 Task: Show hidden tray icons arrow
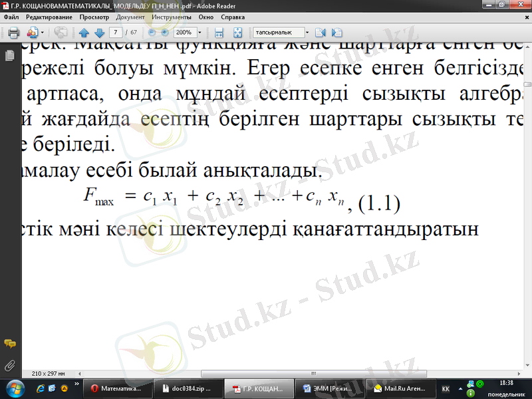point(460,389)
